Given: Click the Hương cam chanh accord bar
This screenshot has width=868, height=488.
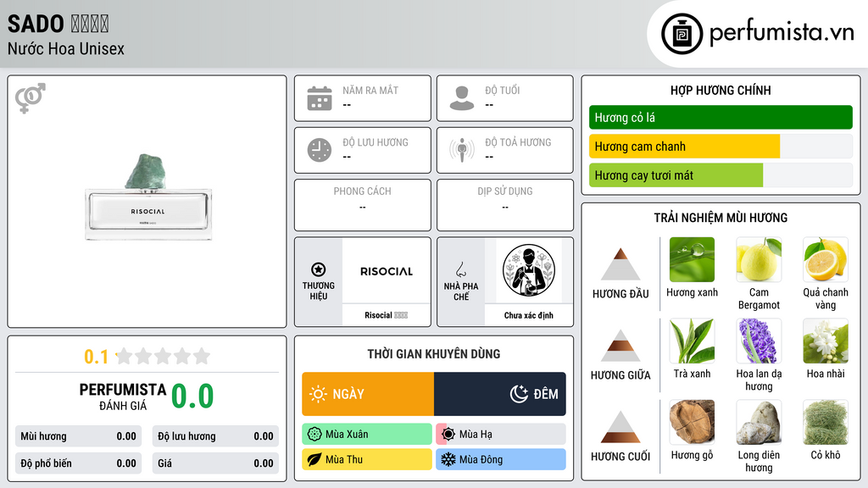Looking at the screenshot, I should coord(721,146).
